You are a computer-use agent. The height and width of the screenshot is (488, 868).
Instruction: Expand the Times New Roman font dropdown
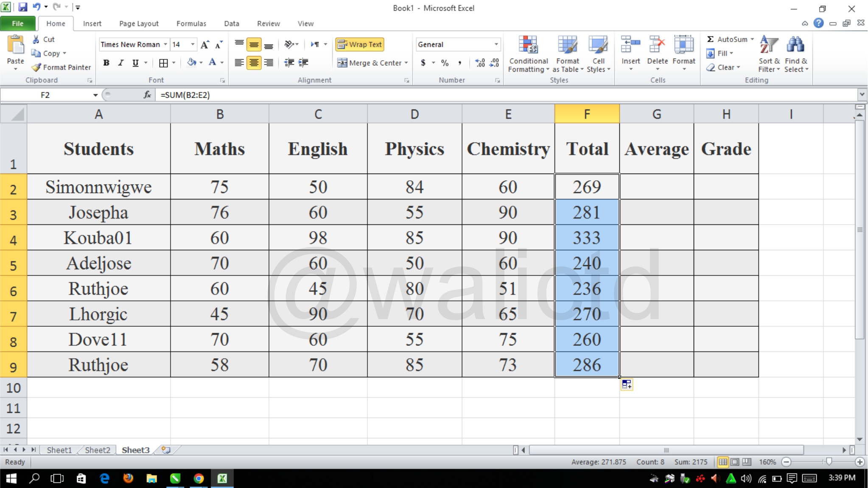(165, 44)
